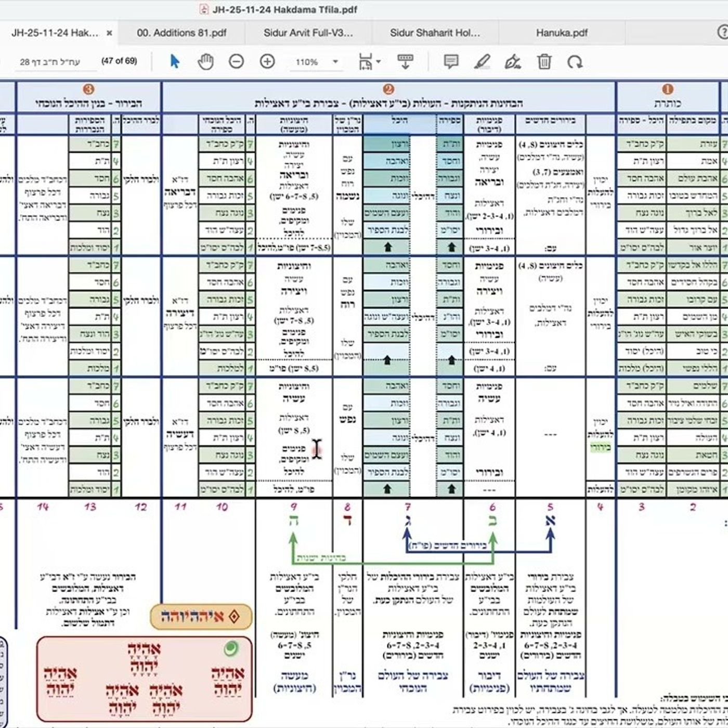
Task: Click the title "JH-25-11-24 Hakdama Tfila.pdf"
Action: coord(285,9)
